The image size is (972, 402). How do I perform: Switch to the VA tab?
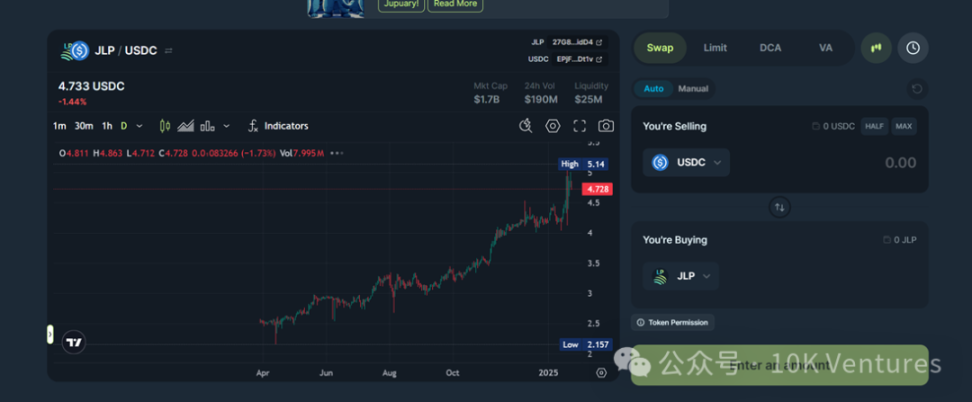click(825, 48)
